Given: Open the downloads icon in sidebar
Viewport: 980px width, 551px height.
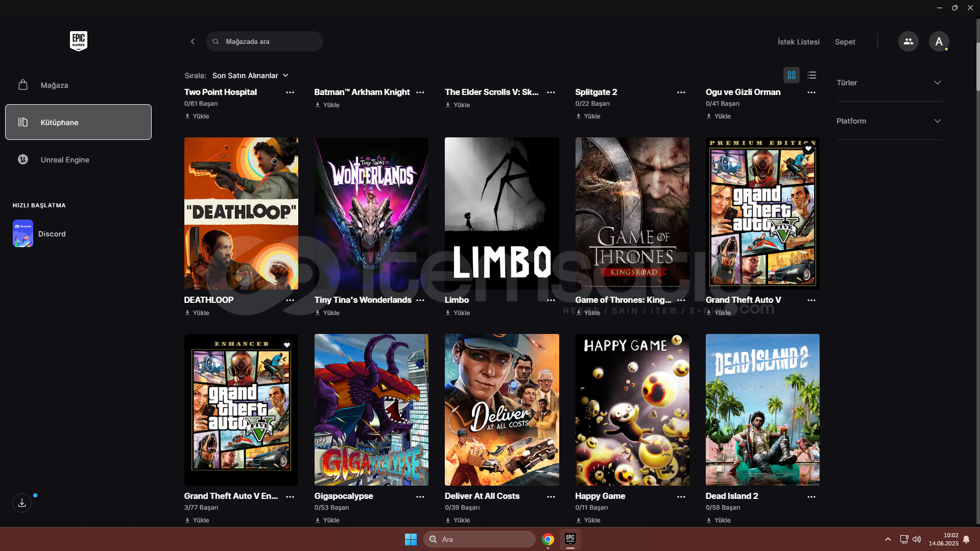Looking at the screenshot, I should [22, 503].
